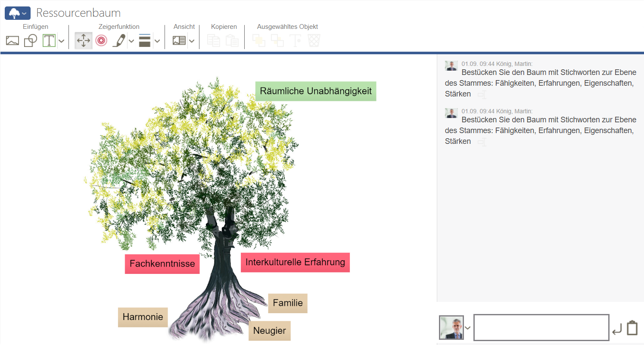
Task: Open the tree application menu button
Action: 18,13
